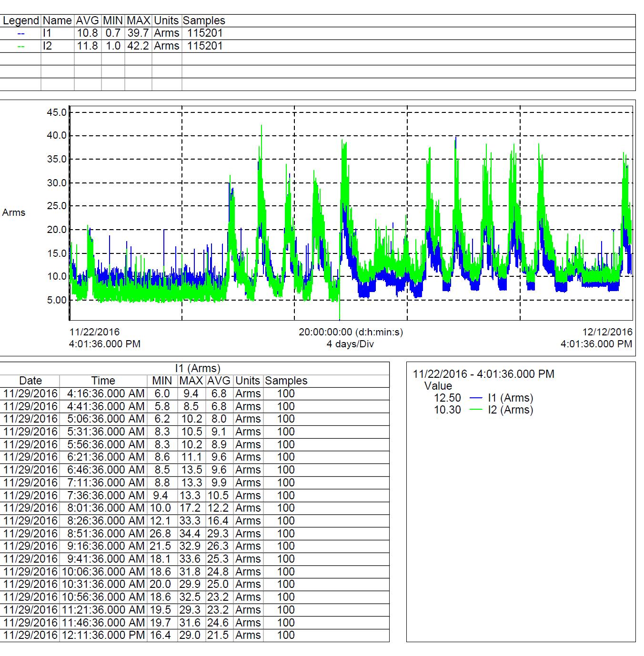Click I2 average value 11.8
This screenshot has height=656, width=644.
pyautogui.click(x=88, y=46)
